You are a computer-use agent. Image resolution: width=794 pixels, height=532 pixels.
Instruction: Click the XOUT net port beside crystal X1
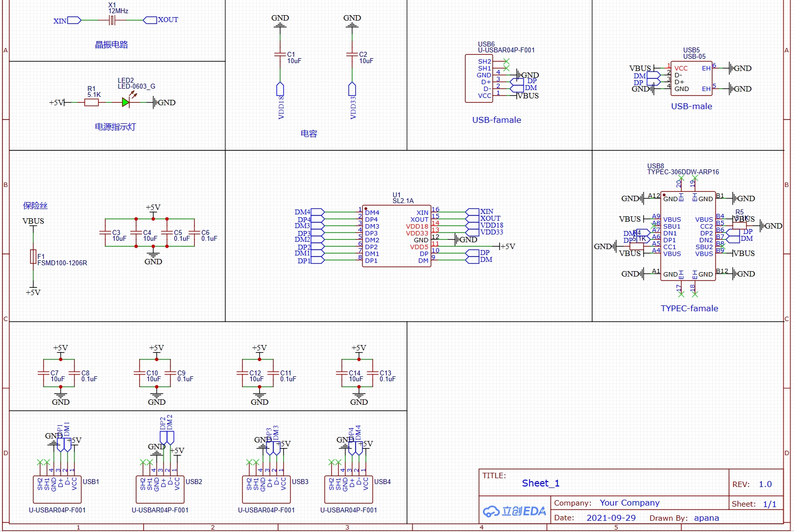coord(150,20)
